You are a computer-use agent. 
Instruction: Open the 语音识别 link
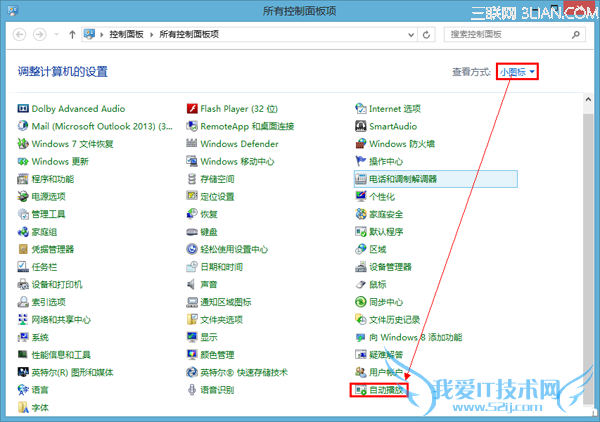(217, 390)
